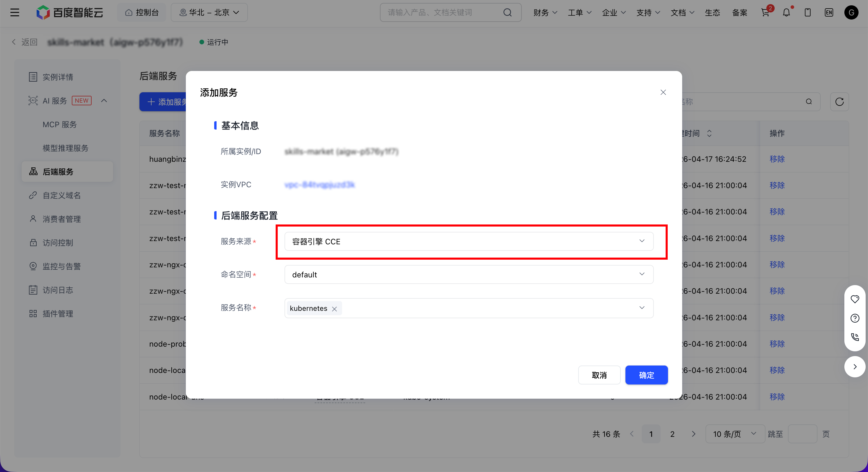Screen dimensions: 868x472
Task: Click the 操作 column header
Action: pos(777,133)
